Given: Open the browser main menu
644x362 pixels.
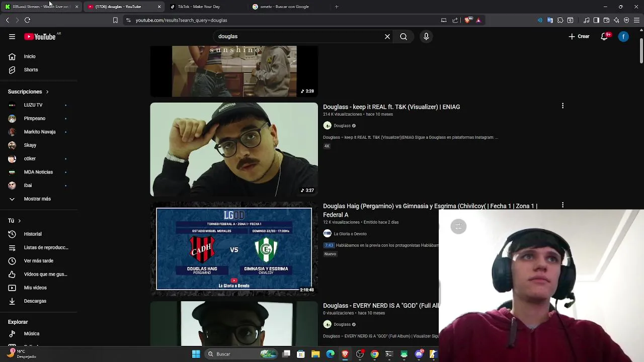Looking at the screenshot, I should 636,20.
